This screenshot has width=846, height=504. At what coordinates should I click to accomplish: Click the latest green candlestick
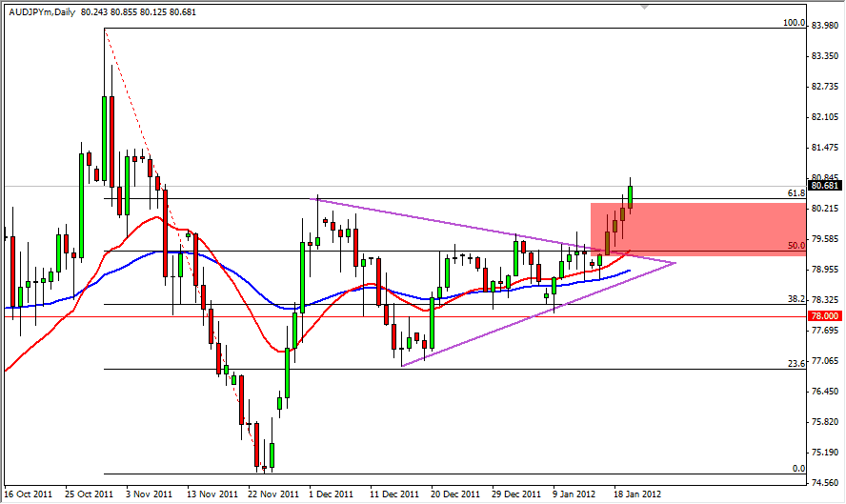pyautogui.click(x=630, y=193)
